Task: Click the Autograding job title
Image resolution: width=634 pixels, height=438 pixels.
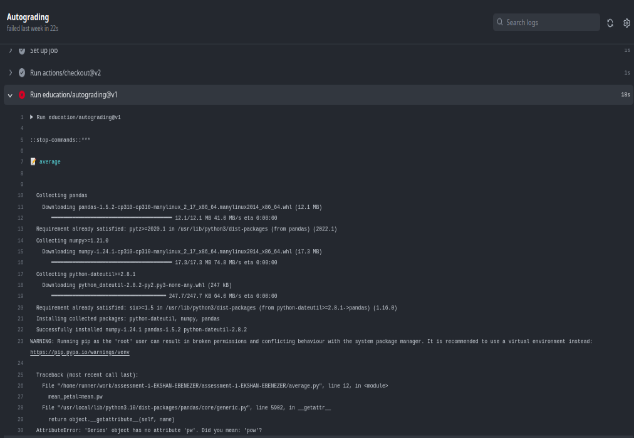Action: [x=28, y=17]
